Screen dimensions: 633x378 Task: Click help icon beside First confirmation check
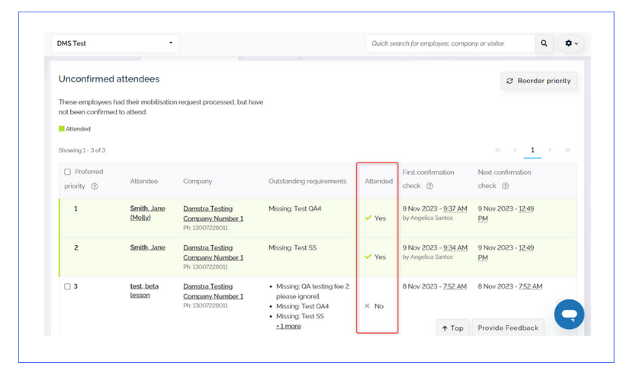click(x=430, y=186)
